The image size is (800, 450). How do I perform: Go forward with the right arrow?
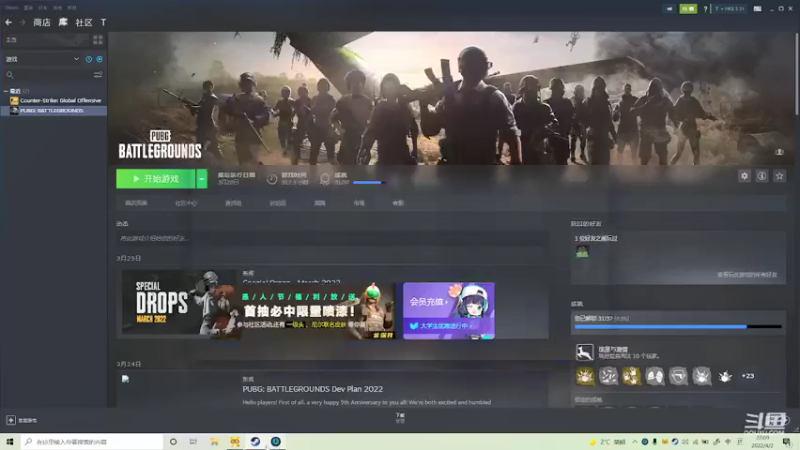click(22, 22)
